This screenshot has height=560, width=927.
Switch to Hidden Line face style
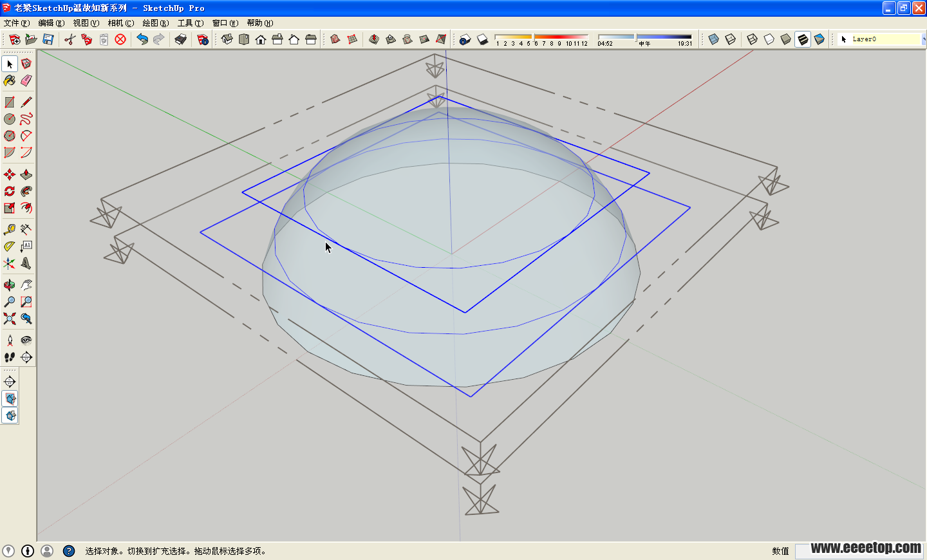tap(769, 39)
